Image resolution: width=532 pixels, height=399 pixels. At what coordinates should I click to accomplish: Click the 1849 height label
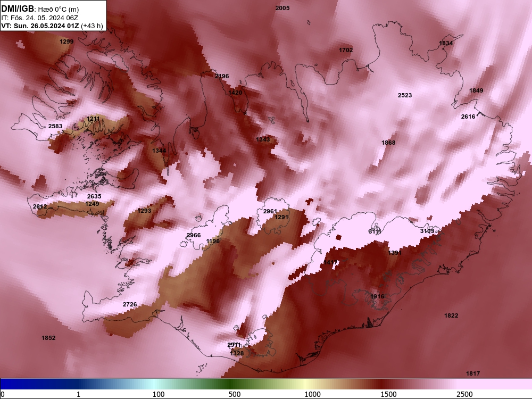click(x=476, y=90)
